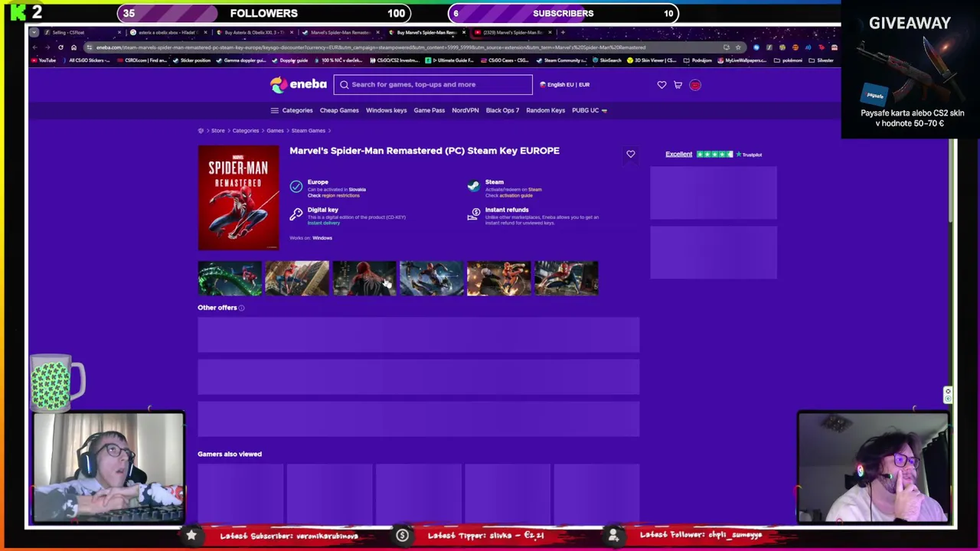Focus the search for games field
980x551 pixels.
(433, 84)
